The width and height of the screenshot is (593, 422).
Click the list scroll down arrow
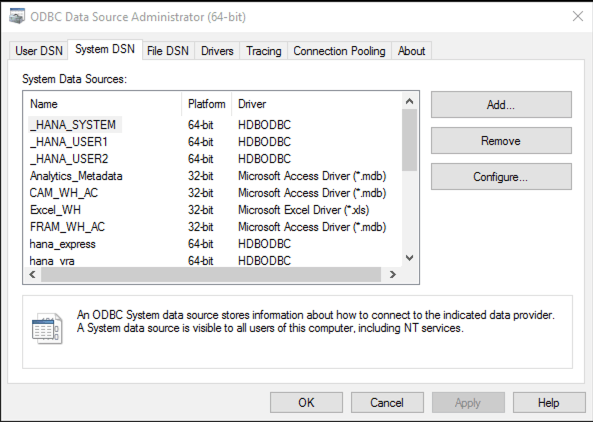click(x=409, y=258)
